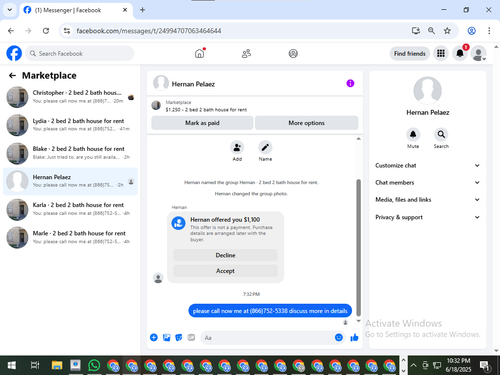Open Hernan Pelaez profile picture in sidebar
The image size is (500, 375).
[x=427, y=91]
